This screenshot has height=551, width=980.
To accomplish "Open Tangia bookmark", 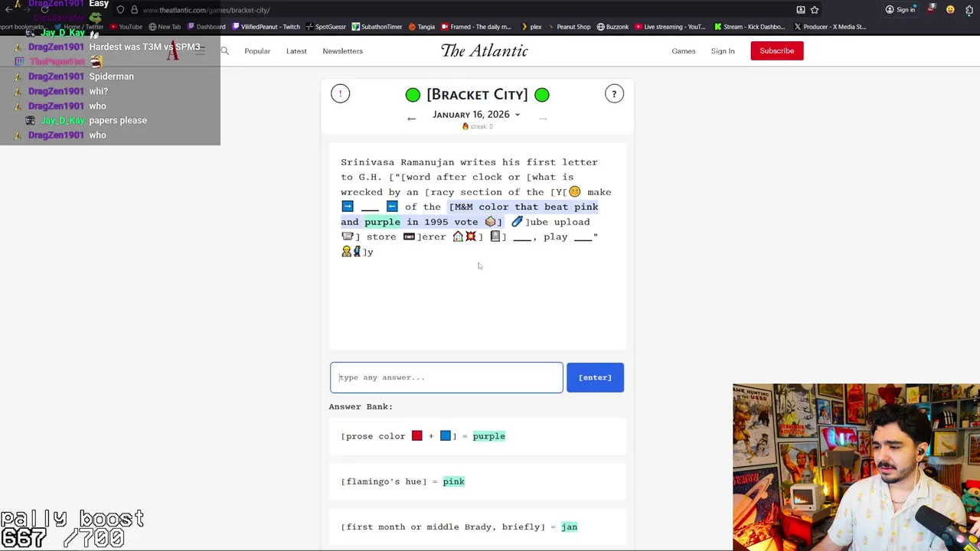I will pos(422,27).
